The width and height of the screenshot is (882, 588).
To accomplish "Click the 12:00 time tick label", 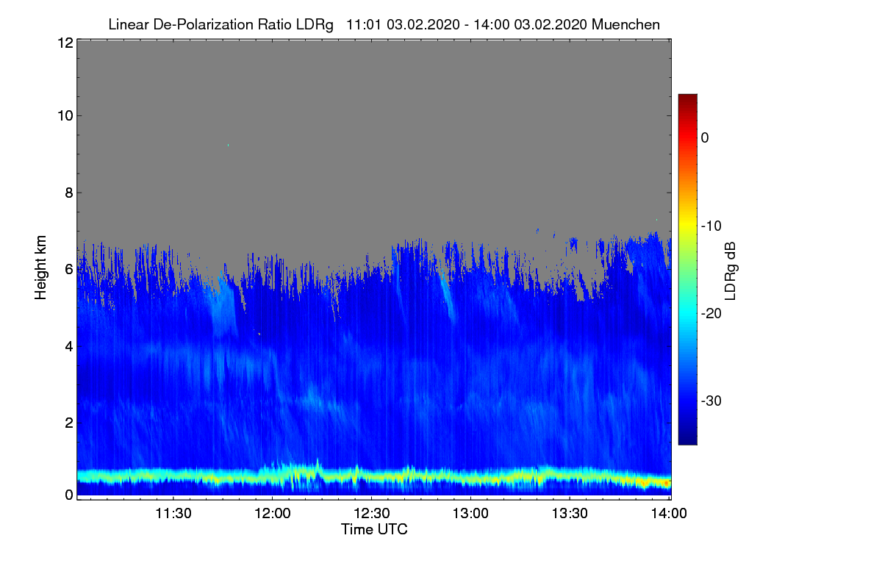I will (272, 514).
